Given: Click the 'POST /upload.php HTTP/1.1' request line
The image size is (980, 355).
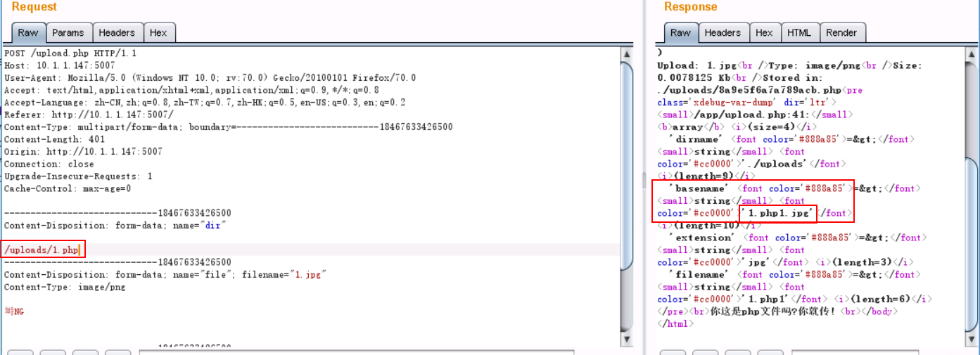Looking at the screenshot, I should (70, 53).
